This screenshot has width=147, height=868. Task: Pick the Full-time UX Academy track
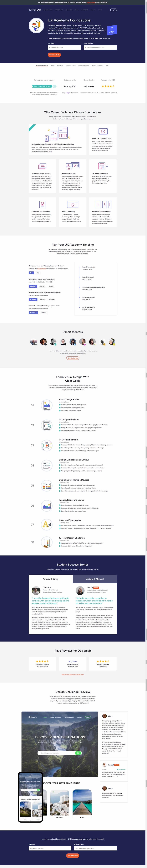(44, 313)
